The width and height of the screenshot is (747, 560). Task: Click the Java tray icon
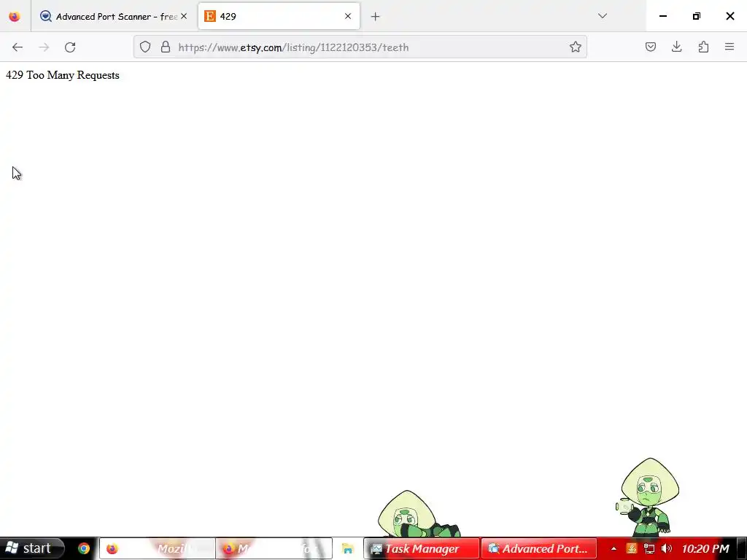pos(631,549)
